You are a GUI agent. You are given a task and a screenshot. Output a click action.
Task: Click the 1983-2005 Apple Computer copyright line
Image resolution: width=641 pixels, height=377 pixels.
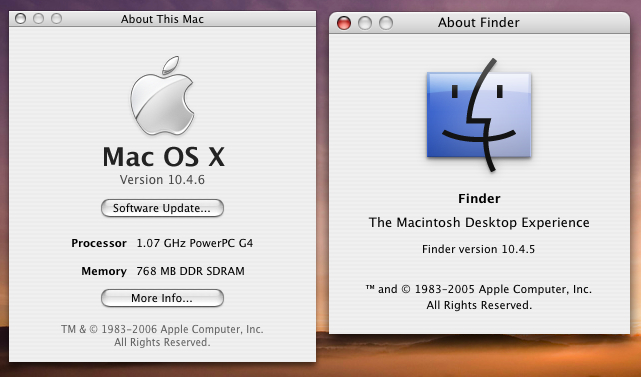coord(479,289)
